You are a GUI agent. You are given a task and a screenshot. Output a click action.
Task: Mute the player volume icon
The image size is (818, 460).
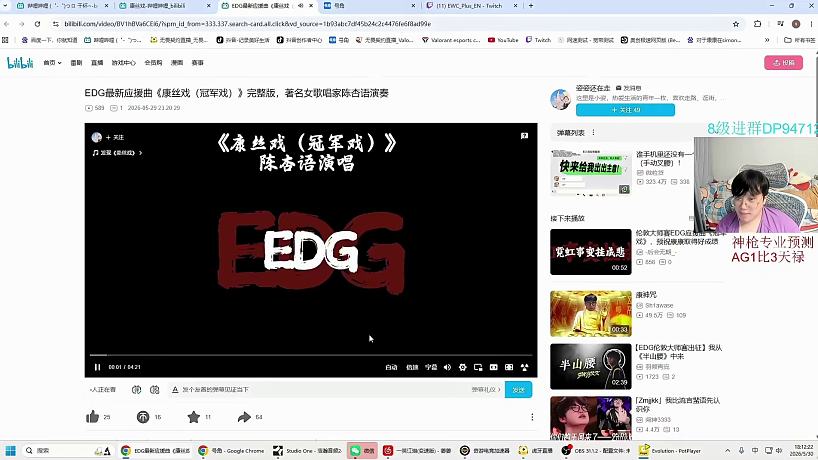point(447,367)
